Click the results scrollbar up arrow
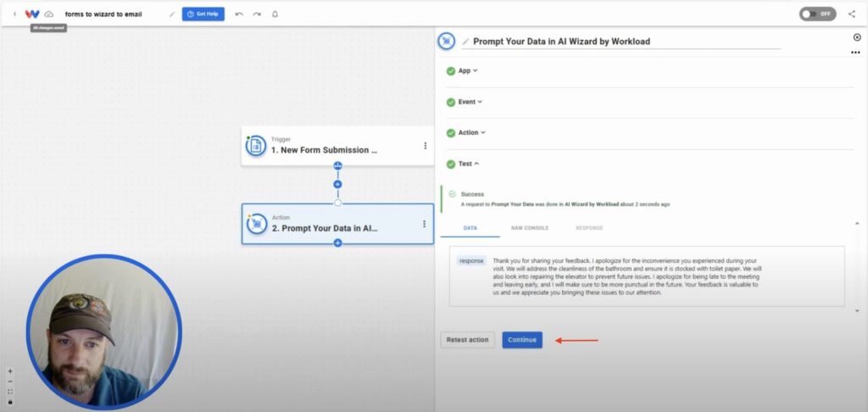This screenshot has width=868, height=412. click(857, 223)
